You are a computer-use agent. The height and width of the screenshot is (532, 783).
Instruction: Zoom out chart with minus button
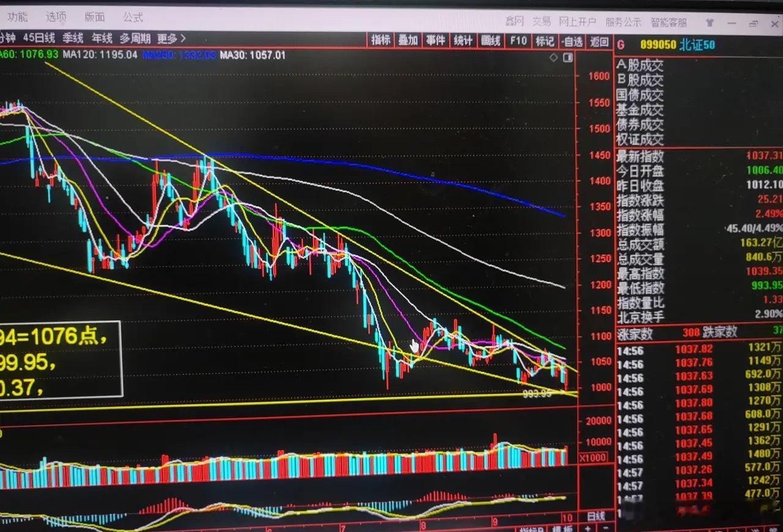[606, 528]
